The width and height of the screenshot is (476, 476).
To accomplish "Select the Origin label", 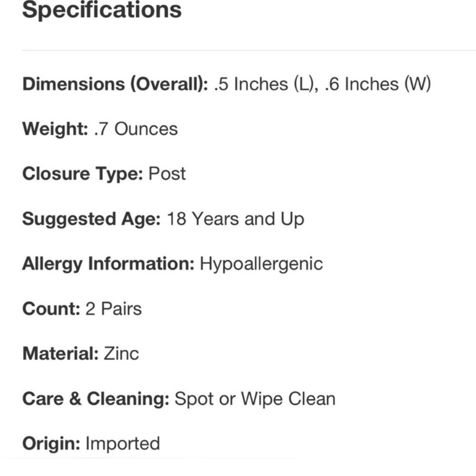I will click(x=51, y=444).
